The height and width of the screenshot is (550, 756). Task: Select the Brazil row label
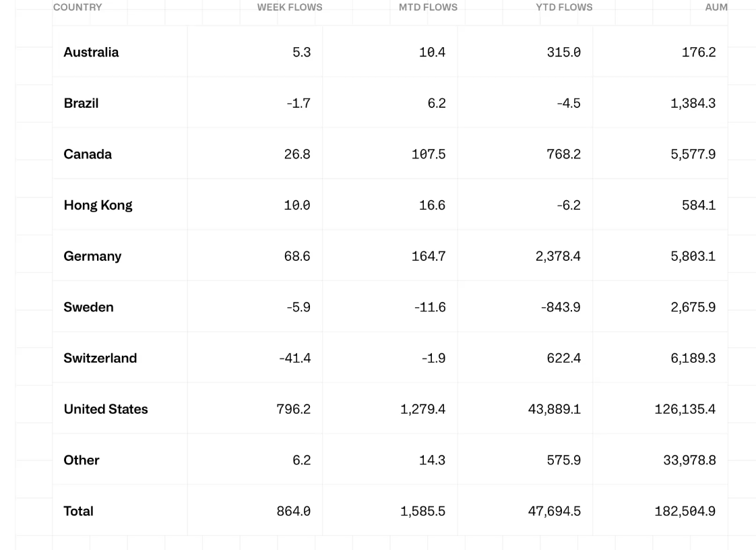point(81,103)
